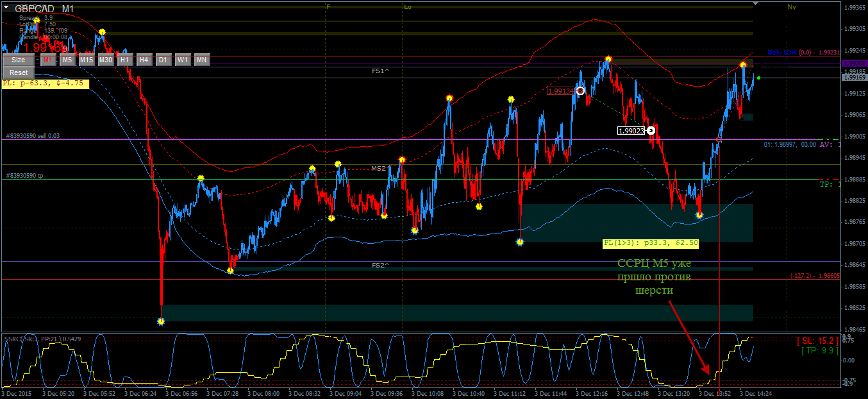Select the #83930590 sell 0.03 order label
868x399 pixels.
pos(33,136)
